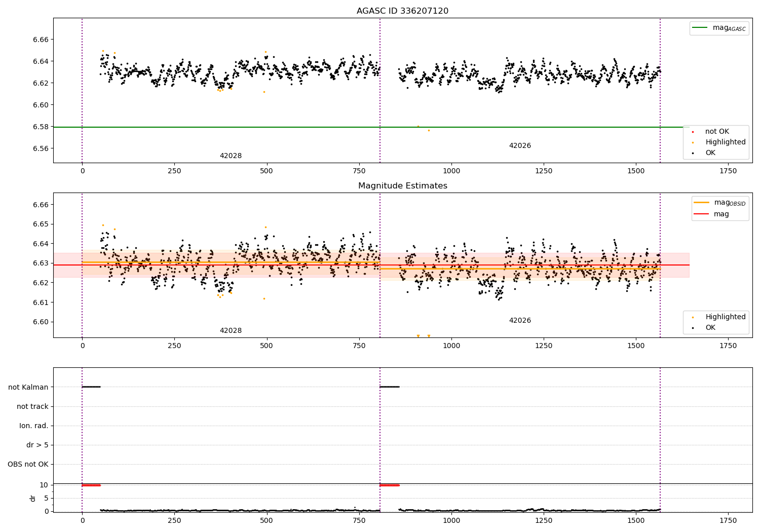Click the 5 tick on the dr axis
760x532 pixels.
coord(46,499)
